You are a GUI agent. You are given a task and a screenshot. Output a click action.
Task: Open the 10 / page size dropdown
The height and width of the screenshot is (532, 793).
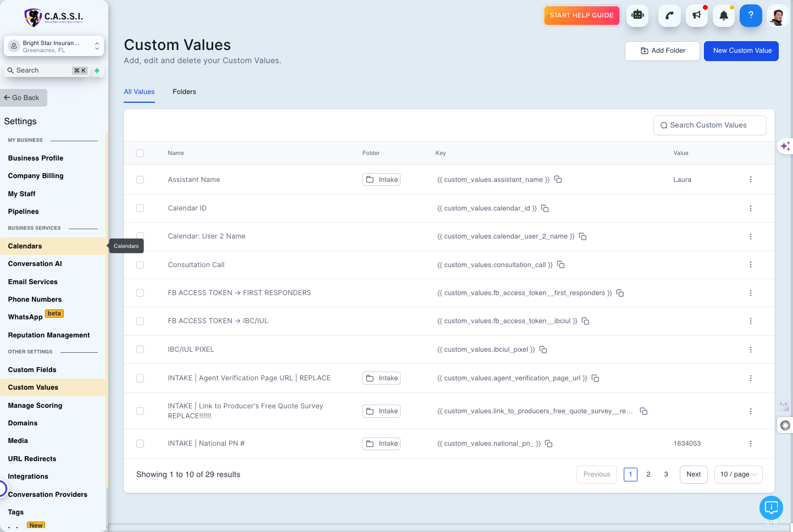pos(738,474)
